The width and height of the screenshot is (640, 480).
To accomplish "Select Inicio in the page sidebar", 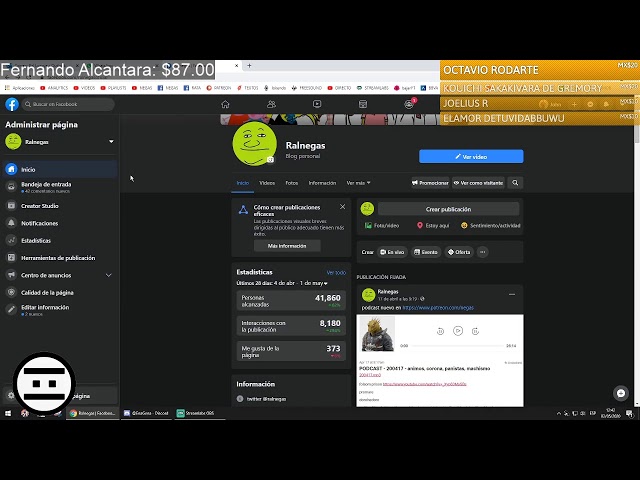I will [x=60, y=169].
